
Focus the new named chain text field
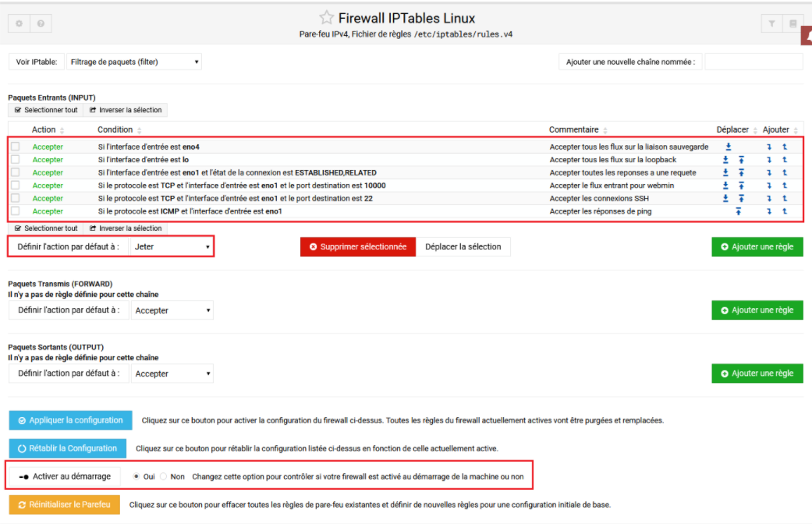(x=753, y=62)
